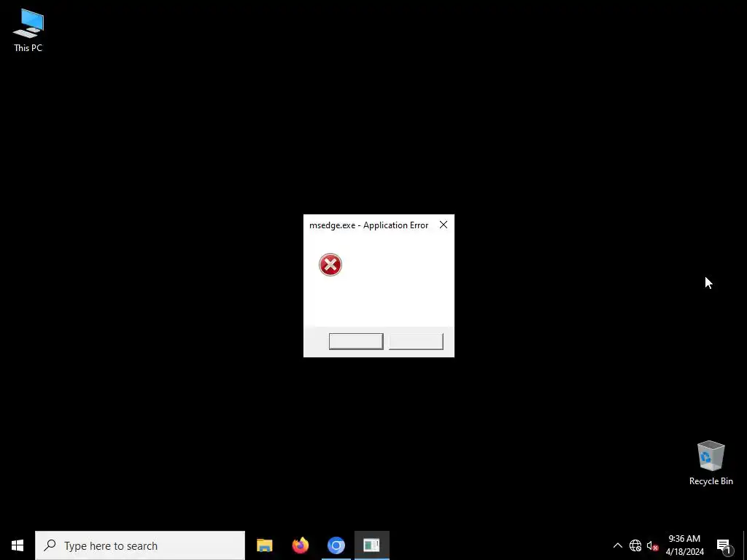
Task: Click the Type here to search box
Action: (140, 545)
